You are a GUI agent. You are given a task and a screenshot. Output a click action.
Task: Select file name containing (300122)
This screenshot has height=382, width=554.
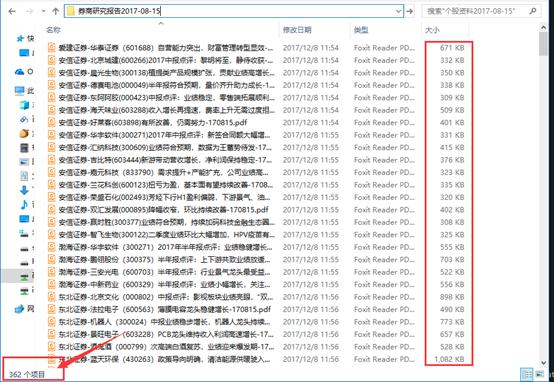[x=167, y=235]
